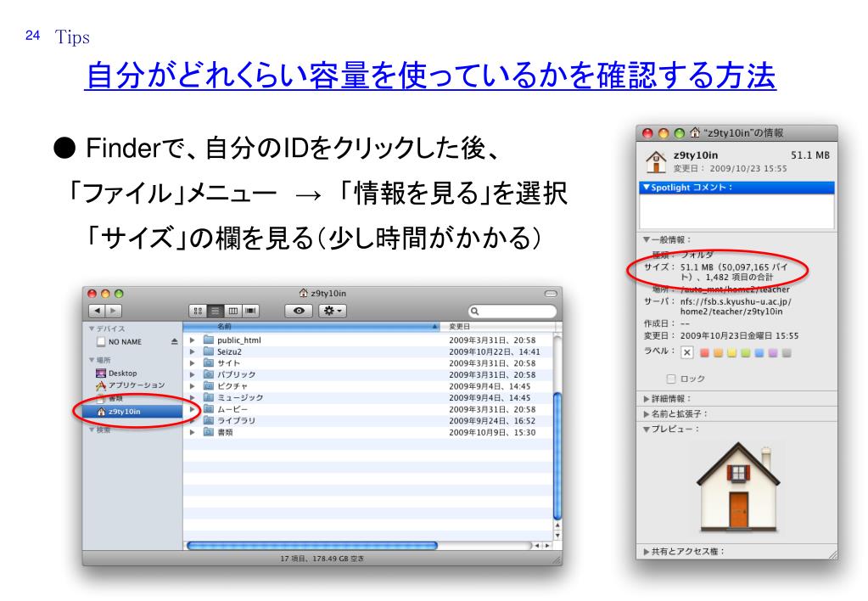Toggle Finder toolbar with the pill button
The width and height of the screenshot is (868, 601).
pos(551,294)
